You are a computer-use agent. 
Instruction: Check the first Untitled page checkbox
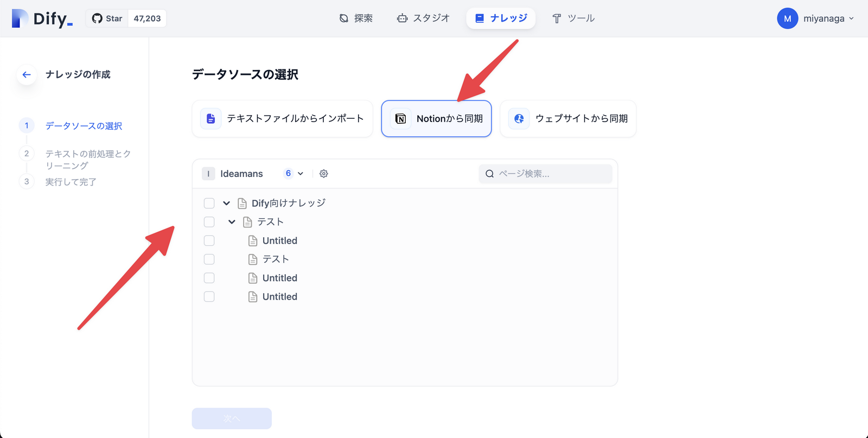tap(209, 240)
